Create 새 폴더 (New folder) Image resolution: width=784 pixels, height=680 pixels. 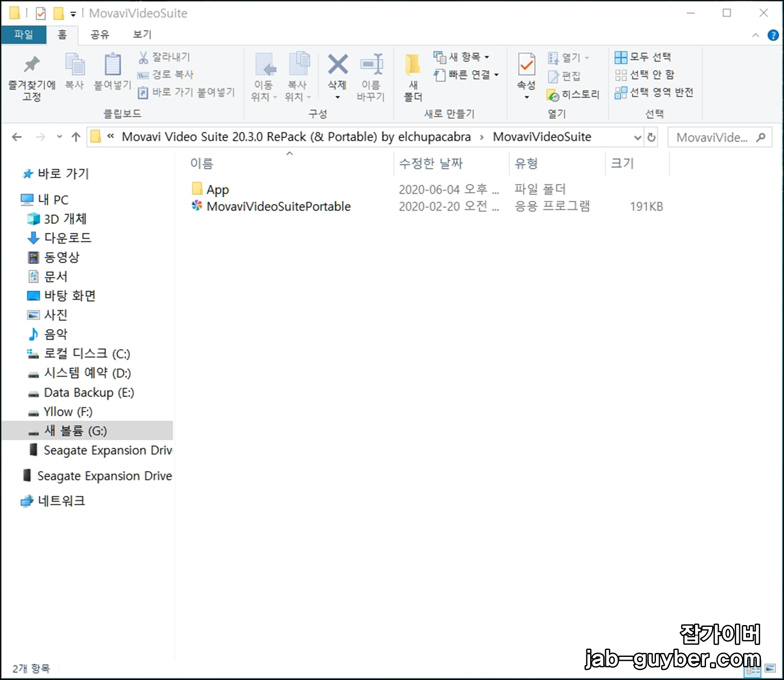click(413, 78)
